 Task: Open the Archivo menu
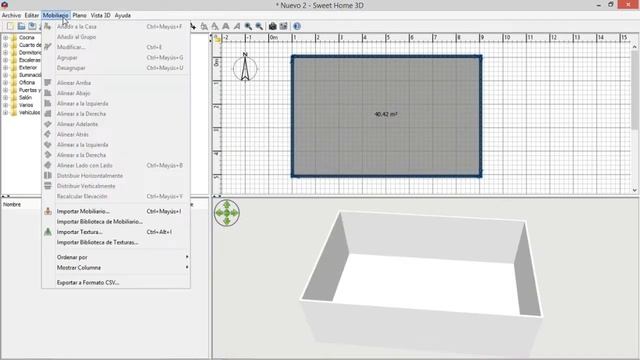pyautogui.click(x=11, y=15)
